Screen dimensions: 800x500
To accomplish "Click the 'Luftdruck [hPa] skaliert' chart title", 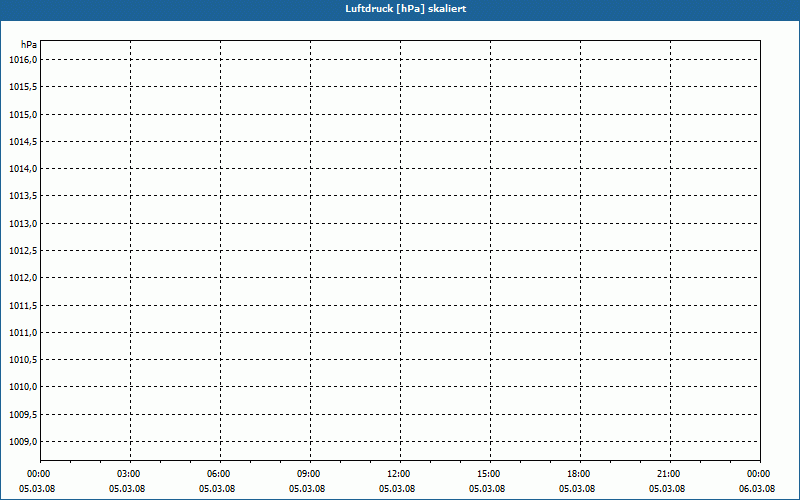I will tap(406, 9).
